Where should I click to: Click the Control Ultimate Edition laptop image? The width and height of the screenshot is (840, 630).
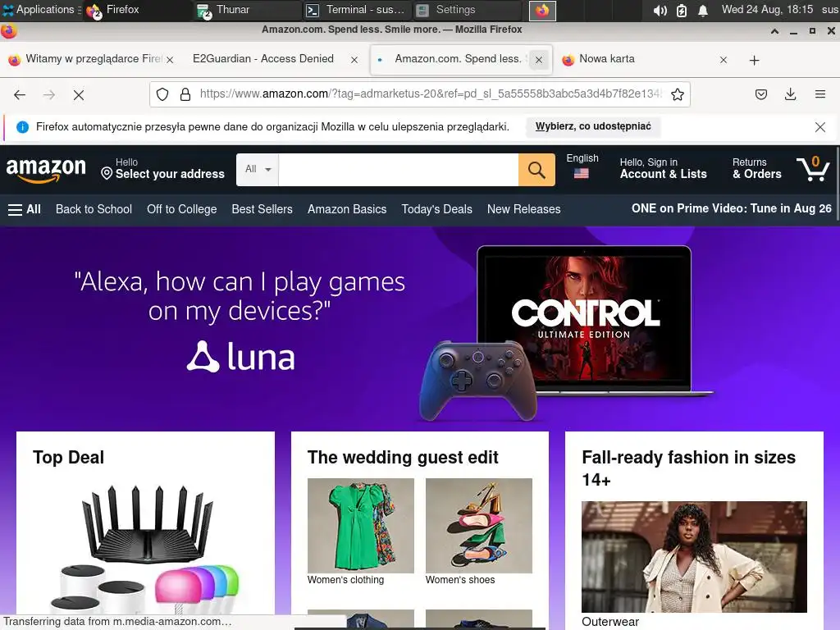584,321
